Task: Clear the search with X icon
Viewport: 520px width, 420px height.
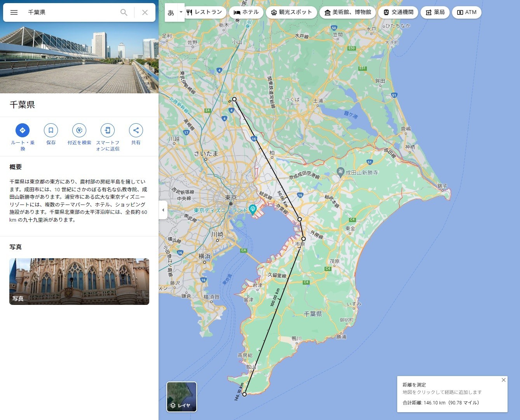Action: tap(145, 12)
